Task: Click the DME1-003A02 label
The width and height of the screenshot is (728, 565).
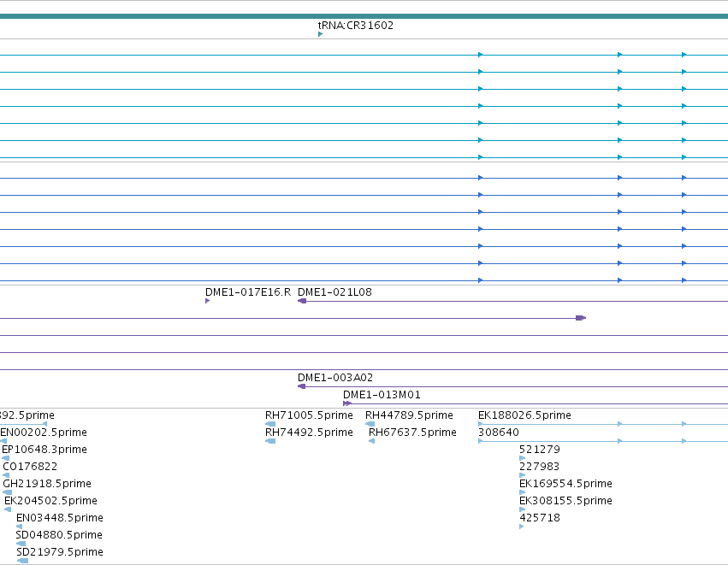Action: pos(335,378)
